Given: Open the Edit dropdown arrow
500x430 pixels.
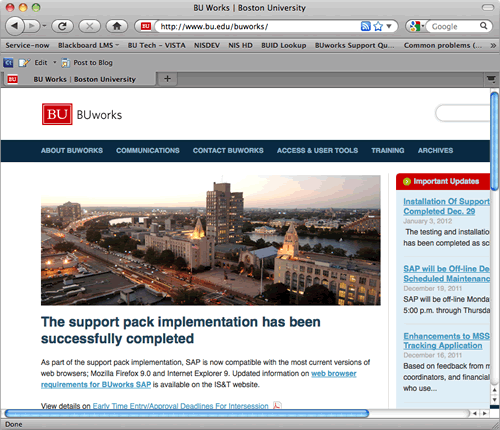Looking at the screenshot, I should 55,62.
